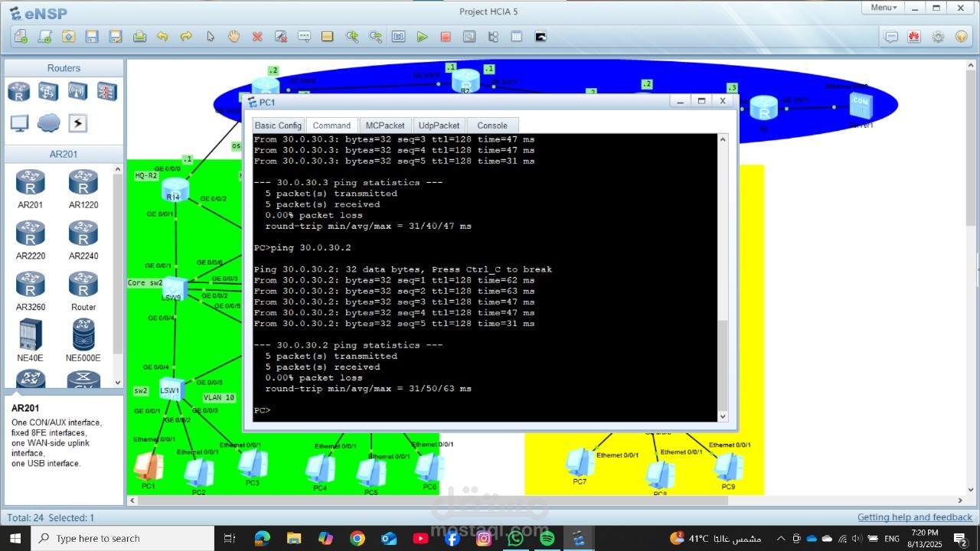The height and width of the screenshot is (551, 980).
Task: Zoom in on the topology
Action: (351, 36)
